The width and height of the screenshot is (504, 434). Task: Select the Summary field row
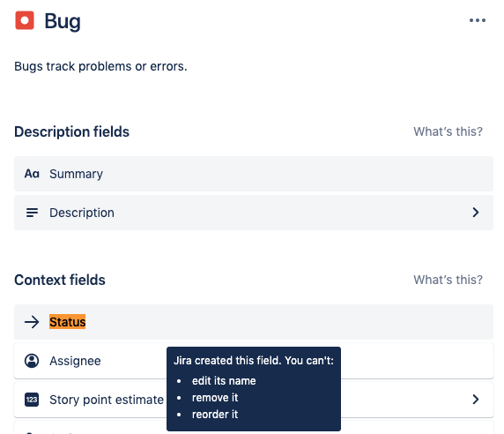click(254, 174)
